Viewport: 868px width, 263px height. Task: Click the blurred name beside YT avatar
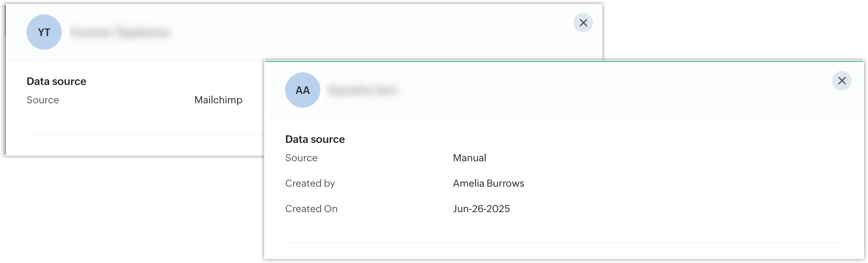tap(120, 32)
